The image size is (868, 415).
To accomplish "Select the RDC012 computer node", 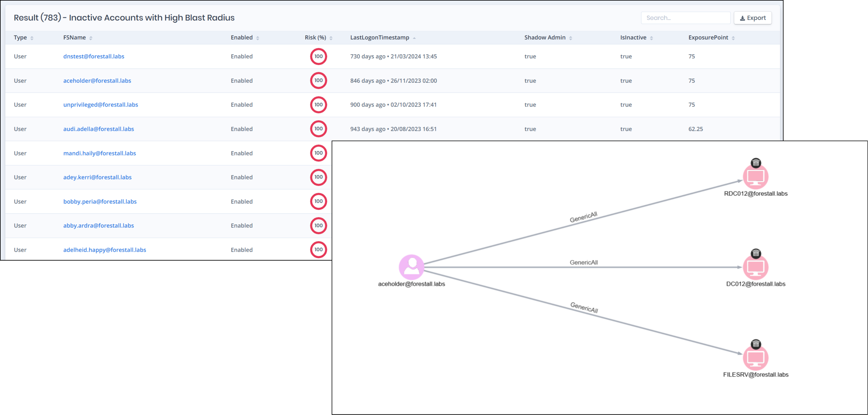I will (x=755, y=177).
